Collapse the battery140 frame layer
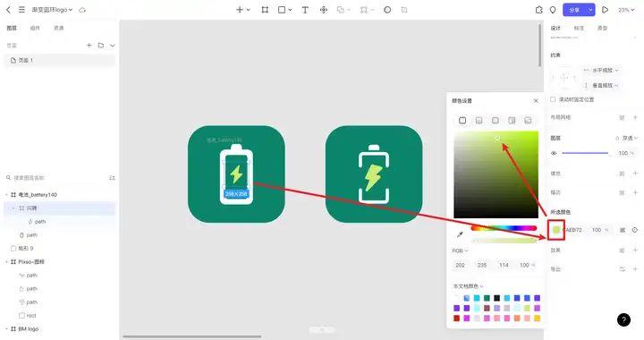 click(x=6, y=195)
